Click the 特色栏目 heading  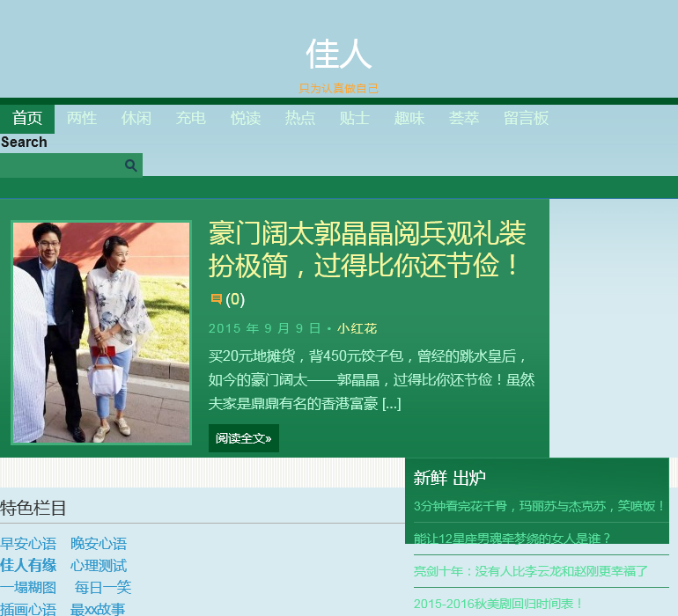(x=33, y=508)
